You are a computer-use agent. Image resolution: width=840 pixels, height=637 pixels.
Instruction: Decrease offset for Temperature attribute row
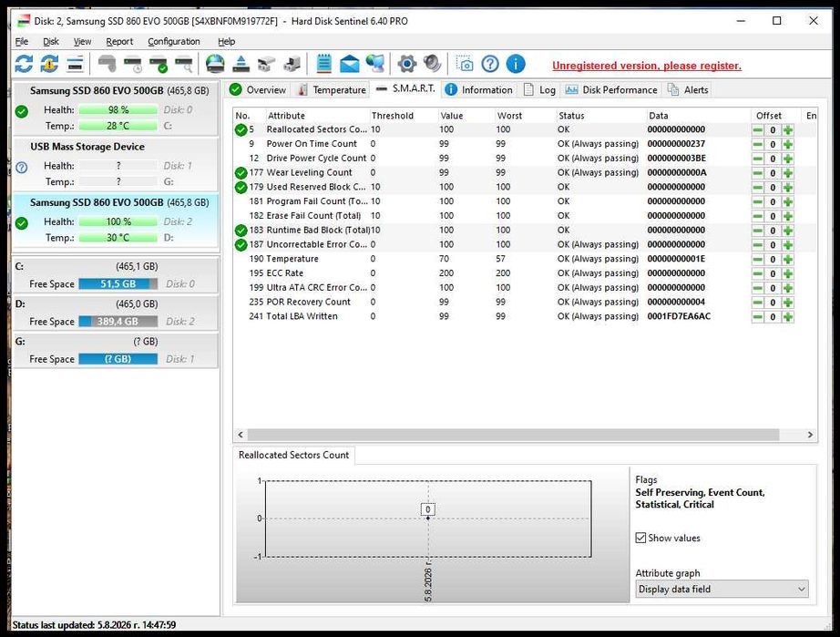[x=757, y=260]
